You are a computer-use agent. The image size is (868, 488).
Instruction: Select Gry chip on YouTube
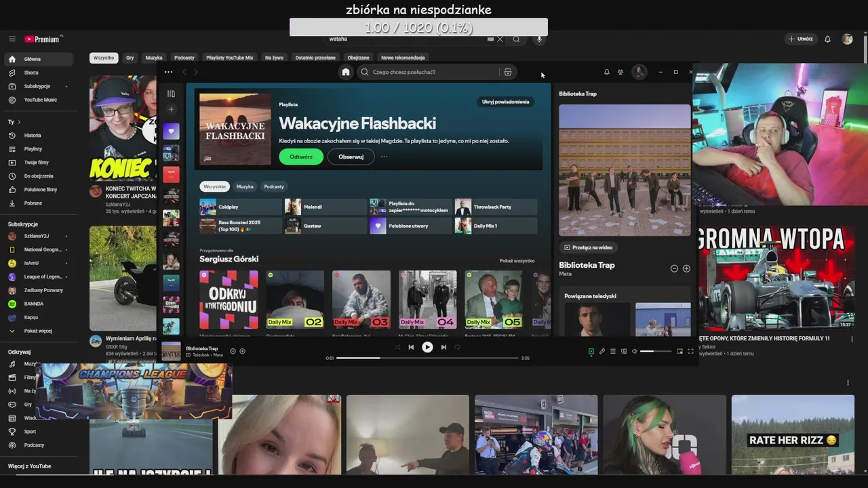click(130, 58)
